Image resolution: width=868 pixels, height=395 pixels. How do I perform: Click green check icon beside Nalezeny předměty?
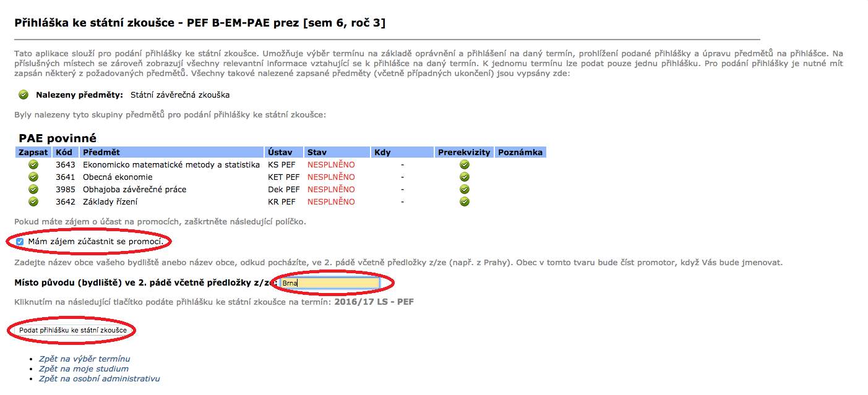pyautogui.click(x=24, y=95)
